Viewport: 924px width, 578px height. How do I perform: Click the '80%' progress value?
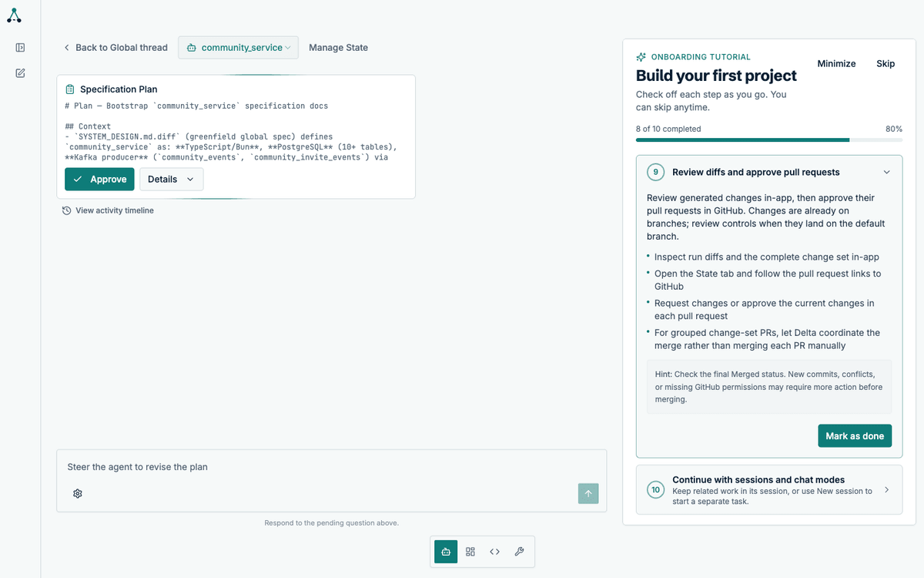pyautogui.click(x=894, y=129)
